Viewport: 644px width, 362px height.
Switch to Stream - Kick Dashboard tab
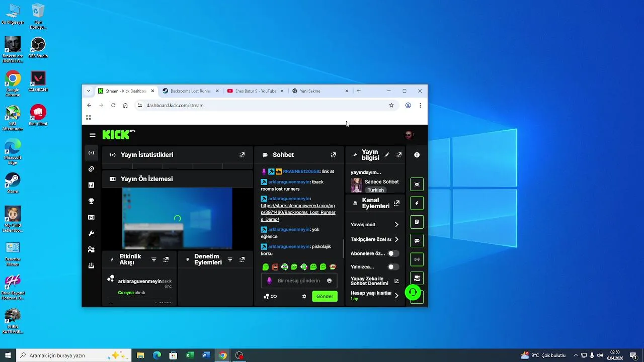coord(126,91)
